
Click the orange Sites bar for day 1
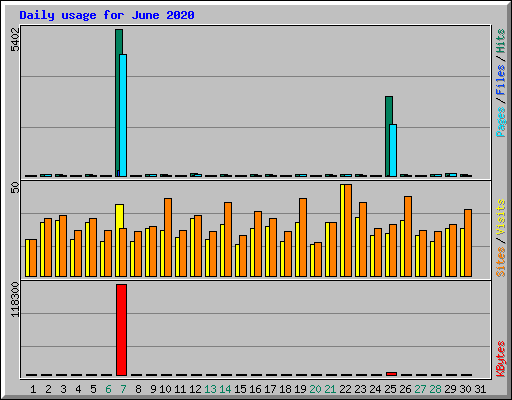[x=33, y=258]
